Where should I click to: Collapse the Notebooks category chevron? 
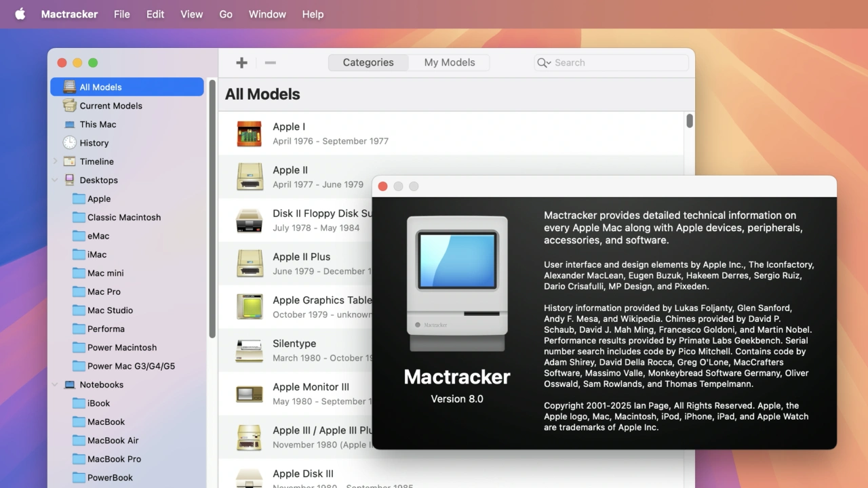(55, 385)
